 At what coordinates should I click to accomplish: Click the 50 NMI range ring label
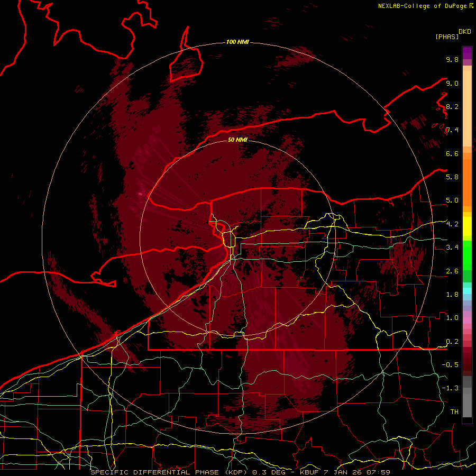click(237, 140)
